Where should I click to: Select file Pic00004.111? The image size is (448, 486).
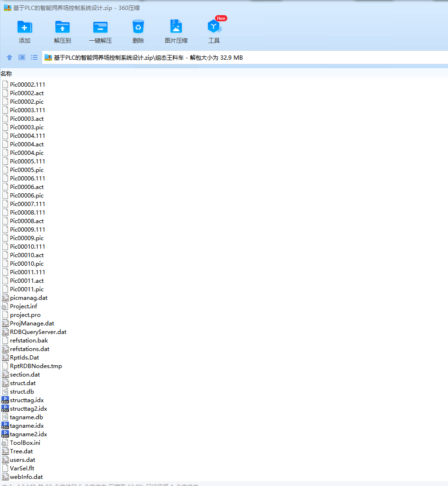(24, 136)
